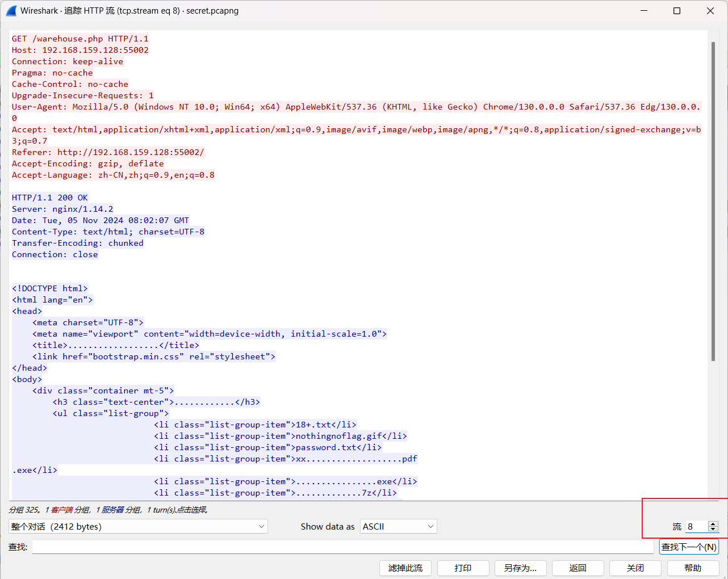This screenshot has width=728, height=579.
Task: Click the stream number field showing 8
Action: point(697,526)
